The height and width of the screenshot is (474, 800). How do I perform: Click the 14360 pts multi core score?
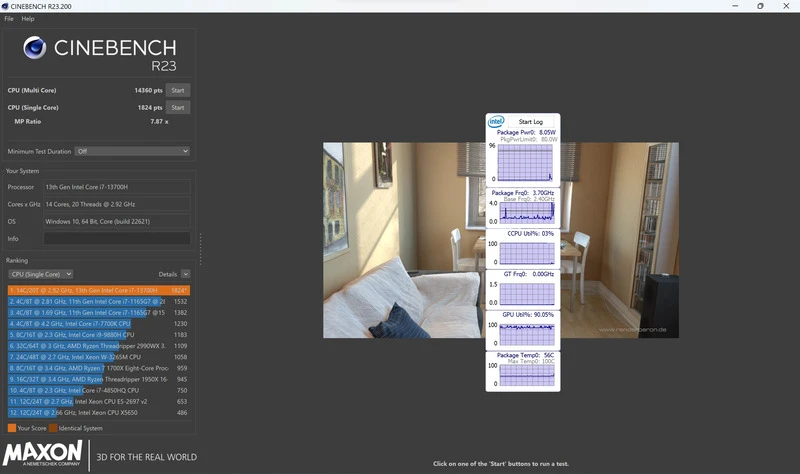point(148,90)
